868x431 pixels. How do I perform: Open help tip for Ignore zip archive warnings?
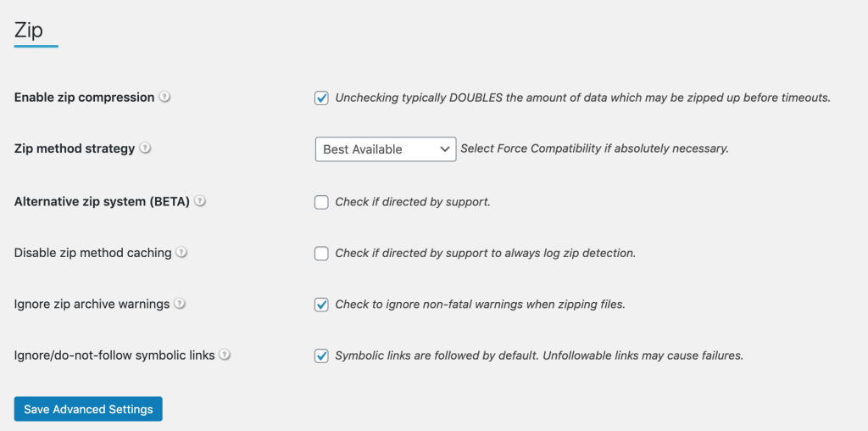180,304
